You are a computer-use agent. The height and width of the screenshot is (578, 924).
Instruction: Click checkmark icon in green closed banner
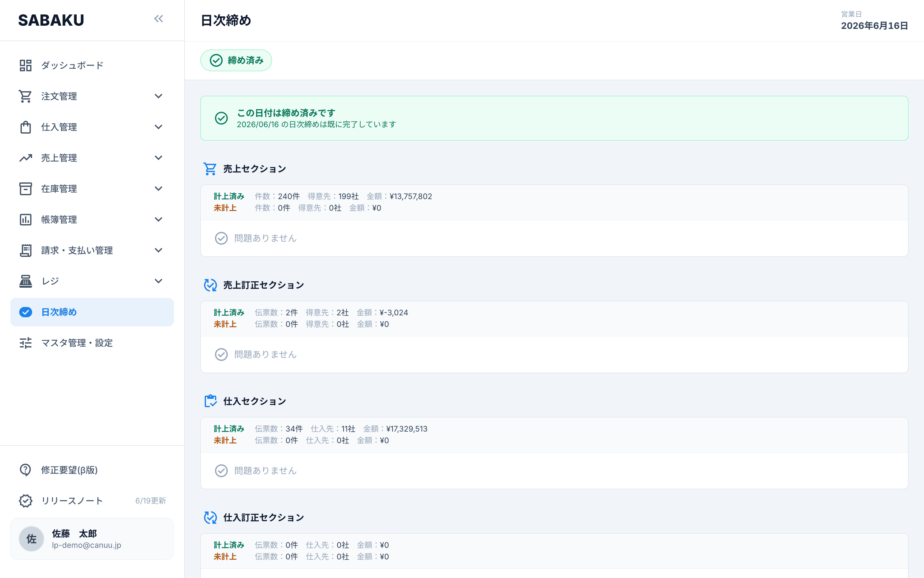pyautogui.click(x=221, y=118)
